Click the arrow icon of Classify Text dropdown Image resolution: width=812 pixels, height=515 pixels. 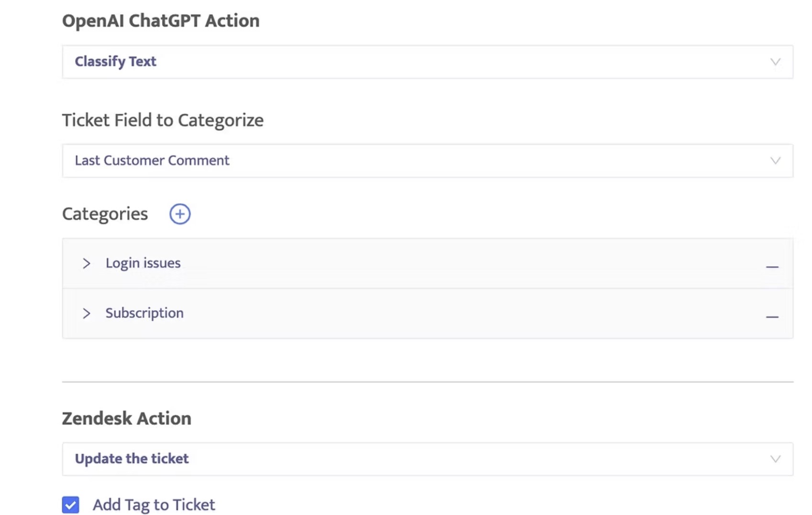tap(775, 62)
